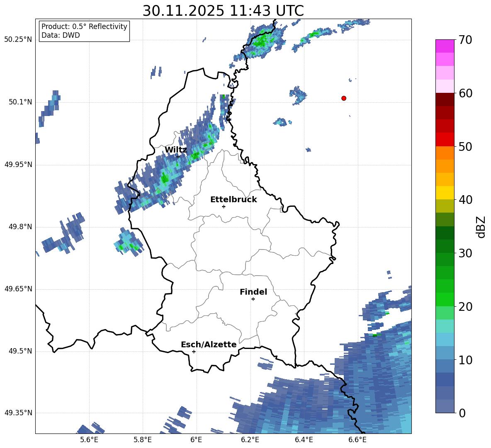Screen dimensions: 491x448
Task: Click the 6.4°E longitude label
Action: click(304, 440)
